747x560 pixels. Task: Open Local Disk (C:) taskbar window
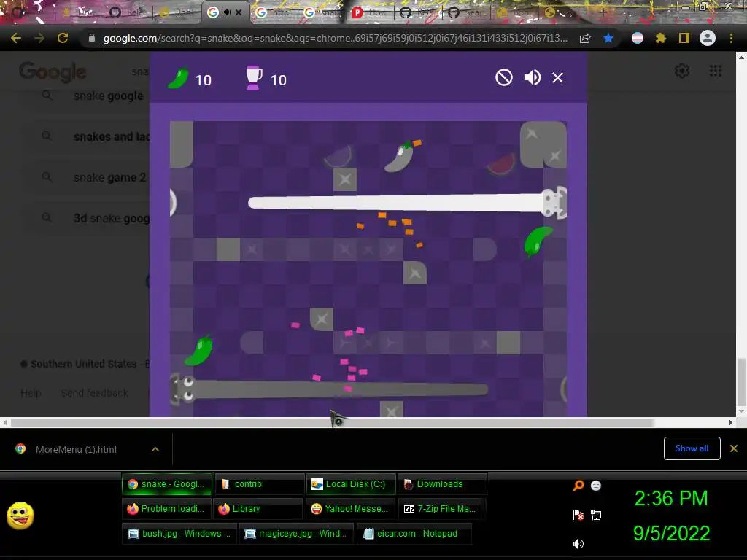(x=351, y=484)
